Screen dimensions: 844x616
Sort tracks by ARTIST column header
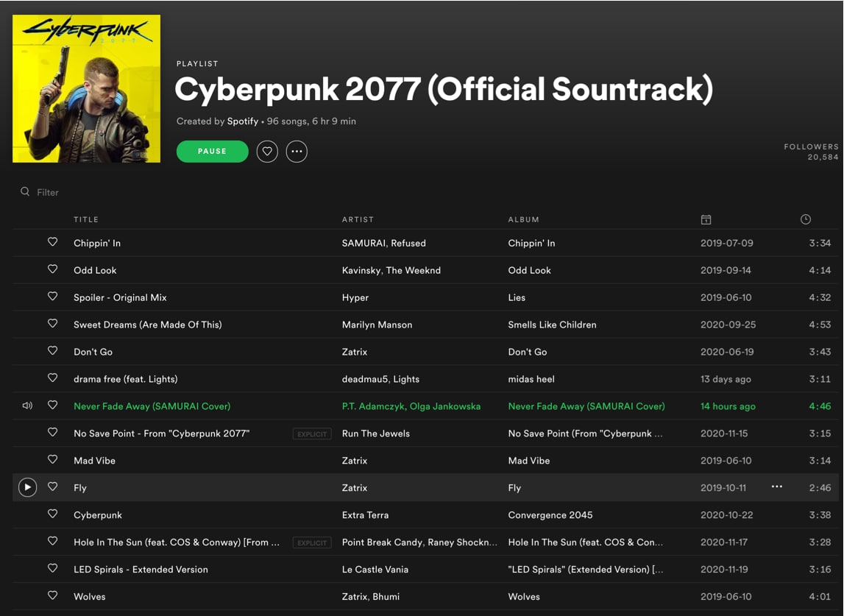[x=358, y=219]
